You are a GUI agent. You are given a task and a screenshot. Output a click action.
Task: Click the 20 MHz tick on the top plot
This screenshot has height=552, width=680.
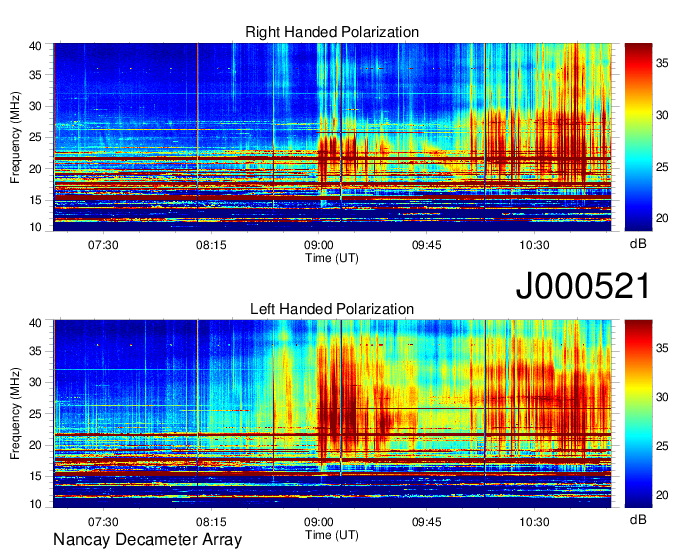point(36,169)
